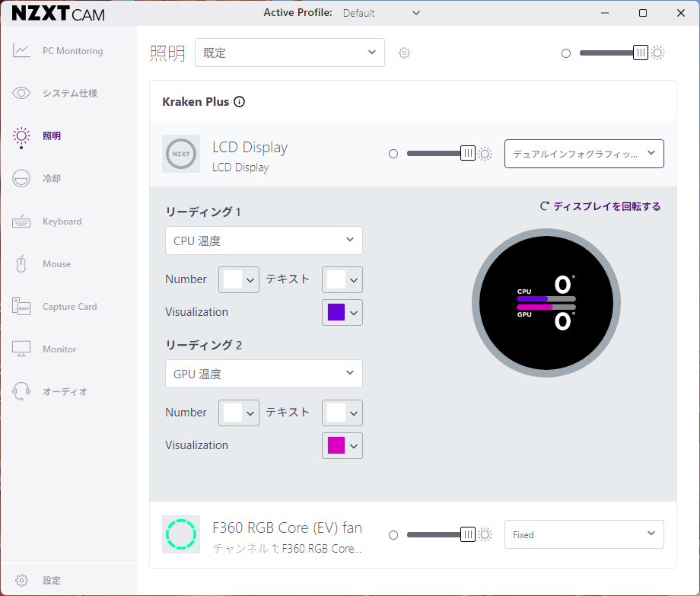Screen dimensions: 700x596
Task: Open リーディング 1 テキスト color dropdown
Action: (x=342, y=279)
